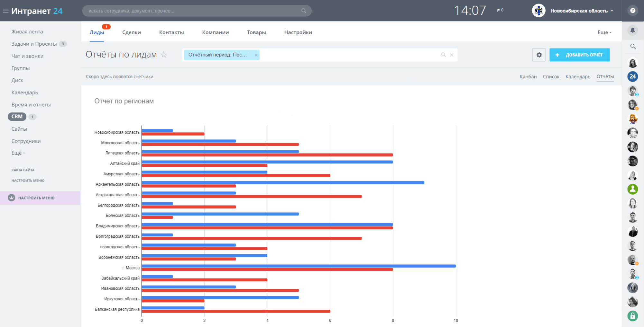Remove the Отчётный период filter chip
This screenshot has width=644, height=327.
[256, 55]
